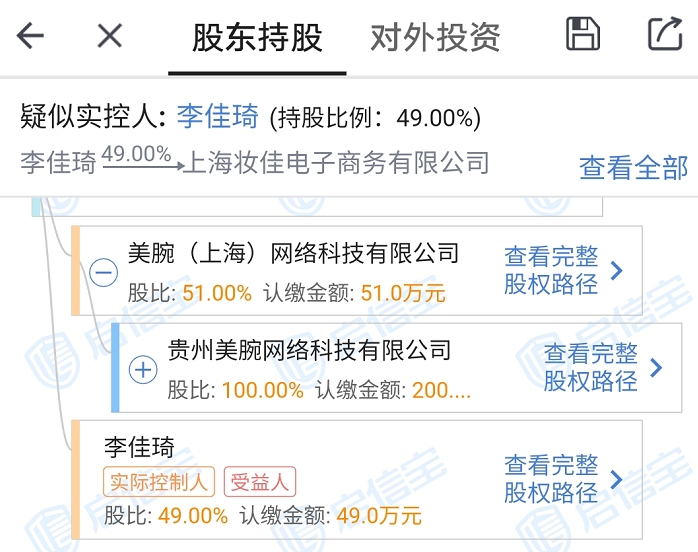This screenshot has width=698, height=552.
Task: Tap the 受益人 tag
Action: pos(259,482)
